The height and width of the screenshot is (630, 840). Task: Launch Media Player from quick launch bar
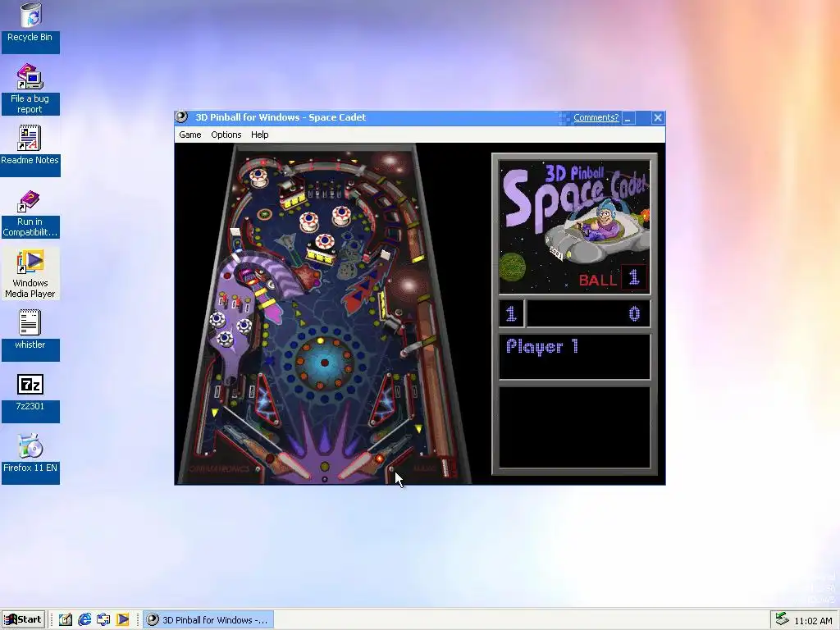coord(123,620)
